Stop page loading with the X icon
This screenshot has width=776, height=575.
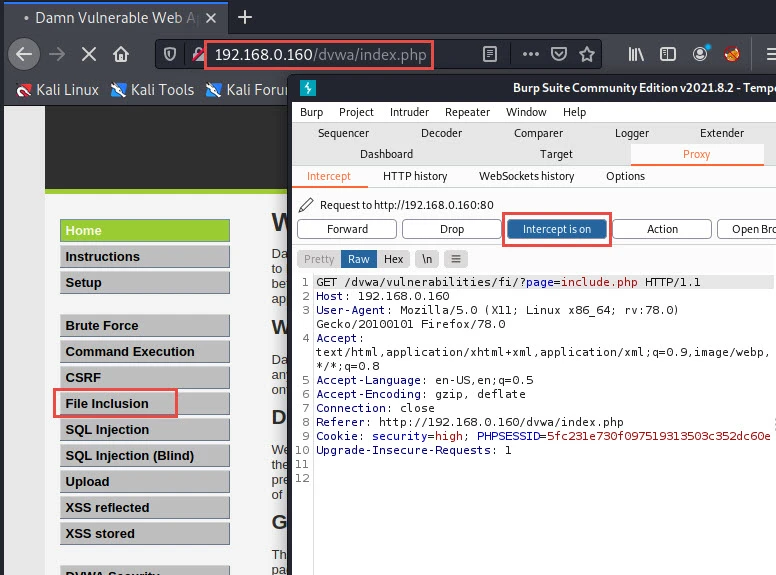point(89,54)
